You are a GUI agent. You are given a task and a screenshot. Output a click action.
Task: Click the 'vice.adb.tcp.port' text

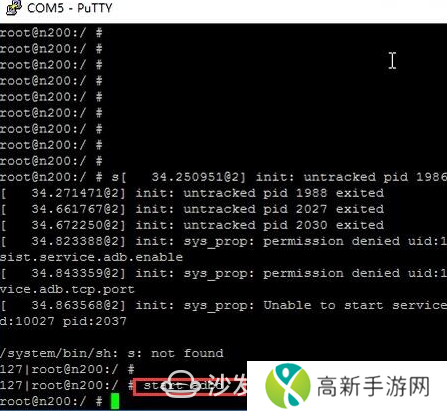(x=67, y=289)
